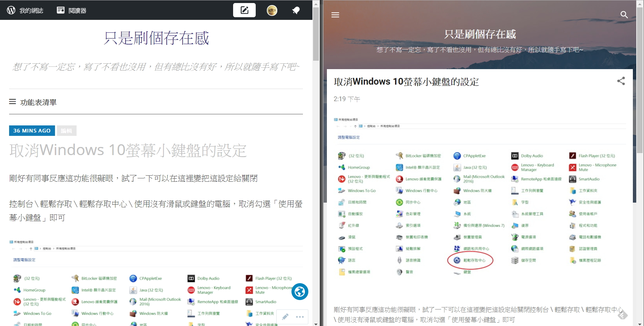This screenshot has height=326, width=644.
Task: Click the search magnifier on the right-hand blog
Action: [624, 15]
